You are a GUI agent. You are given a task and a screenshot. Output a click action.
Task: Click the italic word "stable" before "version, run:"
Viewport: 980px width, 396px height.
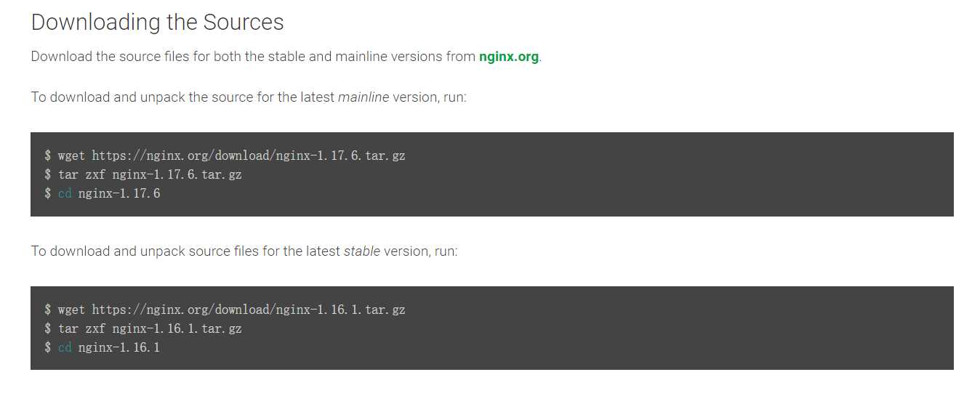click(361, 251)
